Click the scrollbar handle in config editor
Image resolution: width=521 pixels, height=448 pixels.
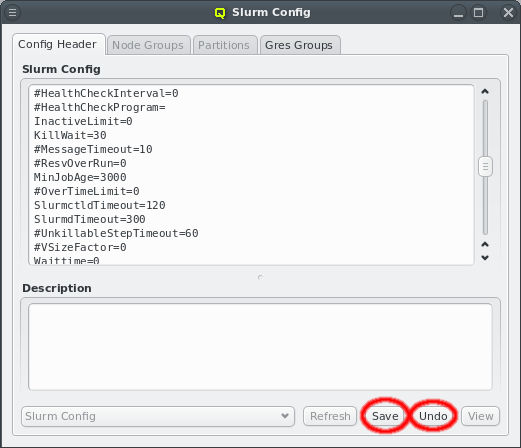click(485, 166)
